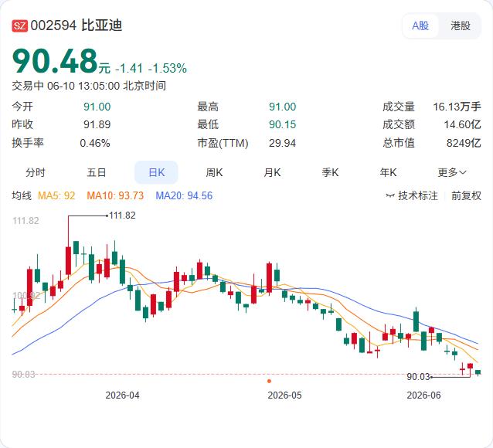Switch to the 港股 market toggle
The height and width of the screenshot is (448, 493).
[461, 25]
